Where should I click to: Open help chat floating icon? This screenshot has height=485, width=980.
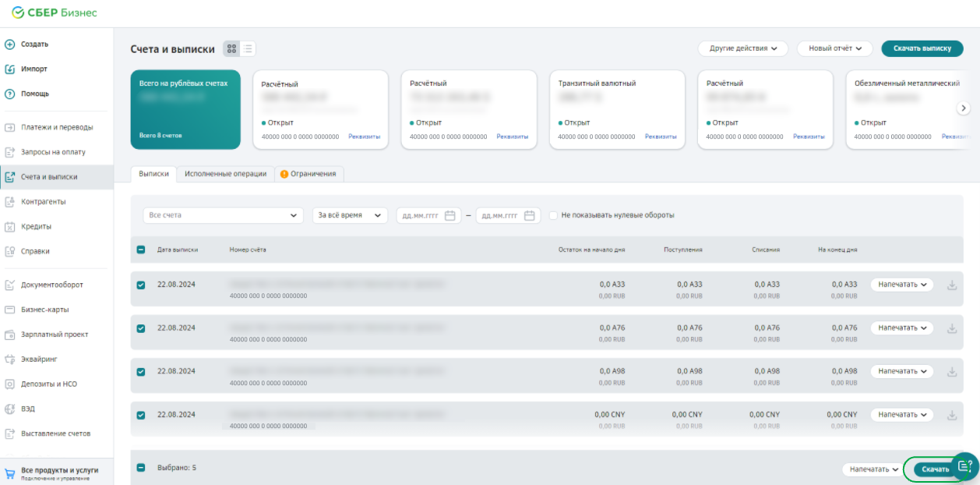point(965,466)
